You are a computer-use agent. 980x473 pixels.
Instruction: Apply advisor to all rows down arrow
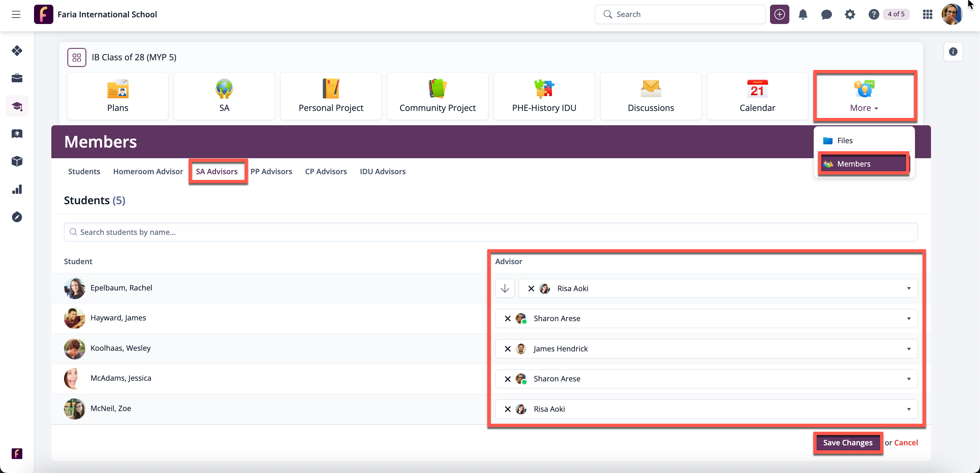[x=505, y=288]
